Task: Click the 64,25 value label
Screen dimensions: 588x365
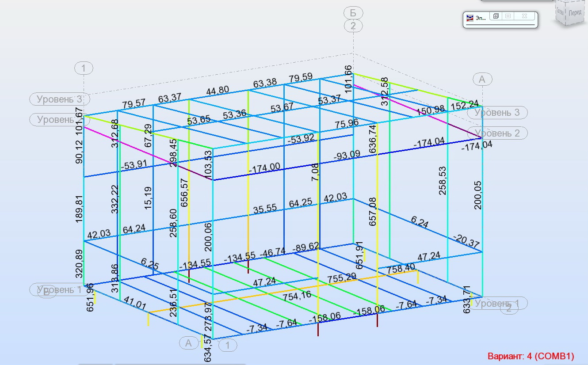Action: tap(301, 203)
